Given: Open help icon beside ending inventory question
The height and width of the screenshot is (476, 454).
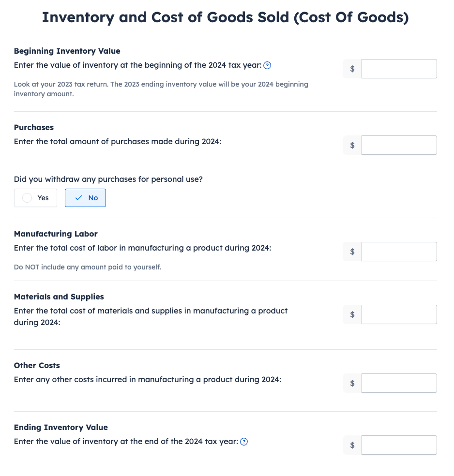Looking at the screenshot, I should (x=244, y=442).
